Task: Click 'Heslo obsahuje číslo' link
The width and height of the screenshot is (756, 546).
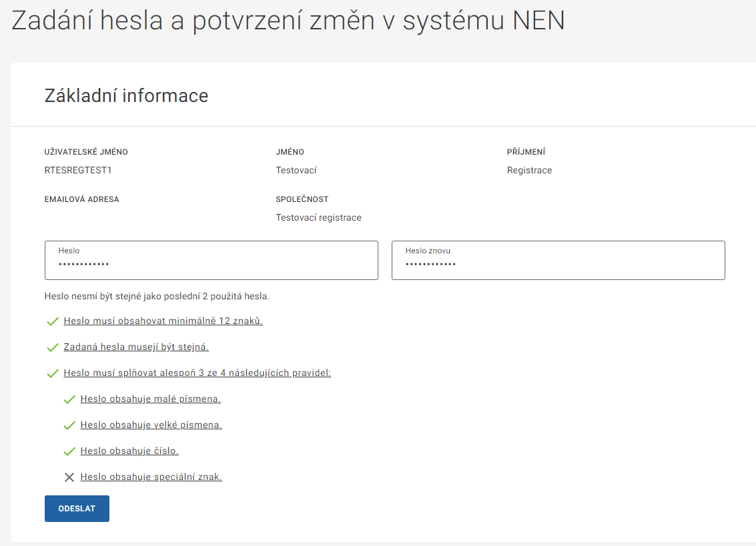Action: coord(129,451)
